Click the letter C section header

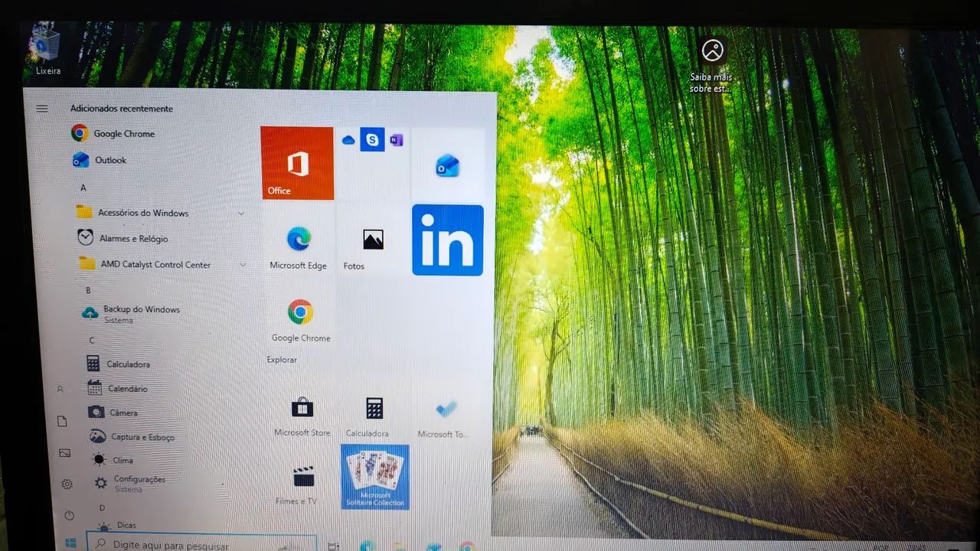92,340
